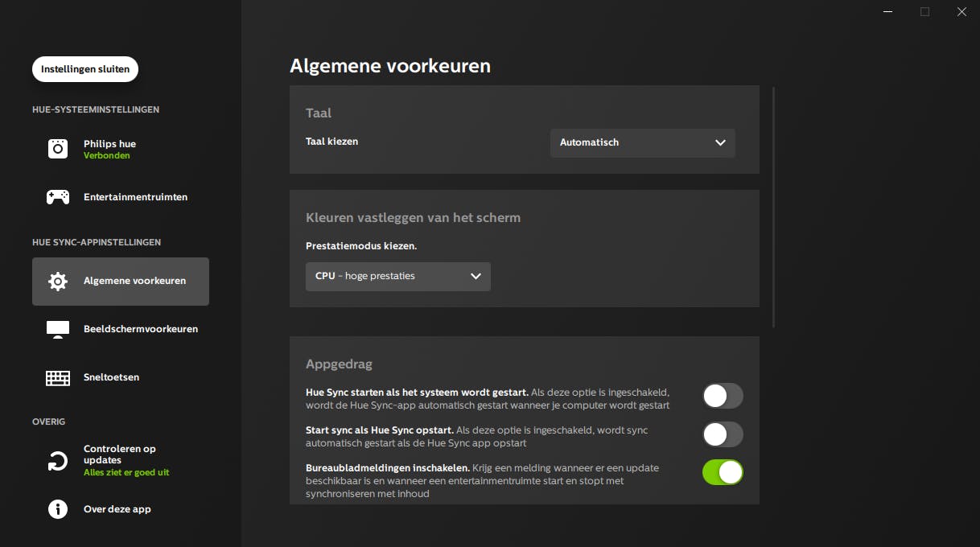Click the Alles ziet er goed uit text

[x=126, y=473]
